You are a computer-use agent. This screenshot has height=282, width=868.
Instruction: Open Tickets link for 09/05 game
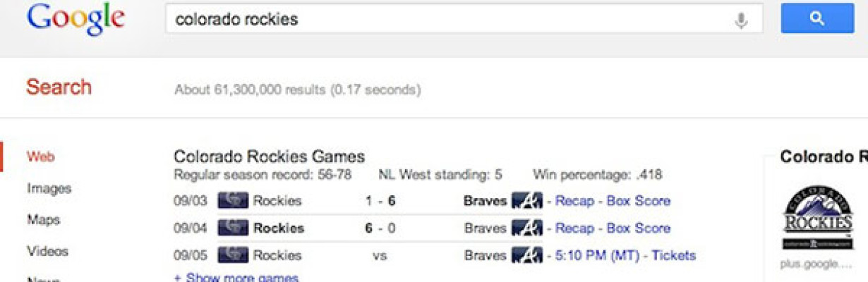tap(673, 255)
